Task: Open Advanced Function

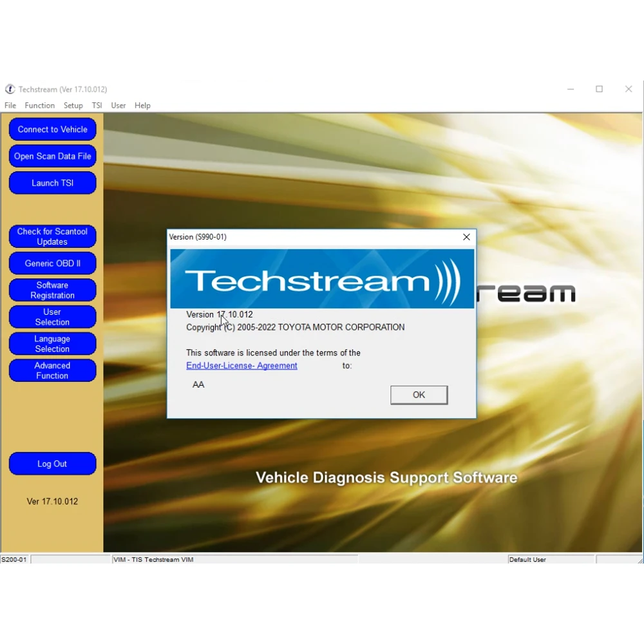Action: tap(53, 370)
